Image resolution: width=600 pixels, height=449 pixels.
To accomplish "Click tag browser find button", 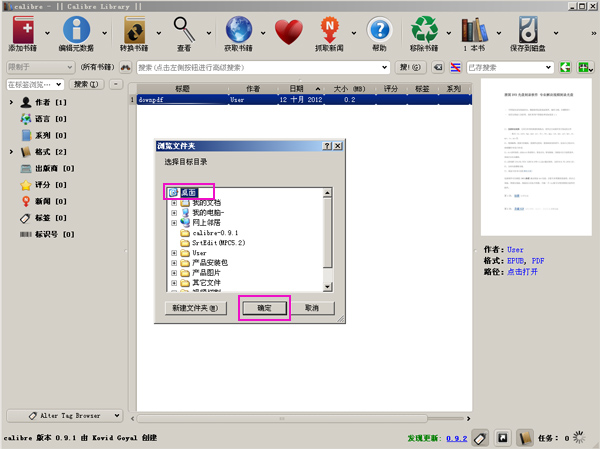I will pyautogui.click(x=86, y=84).
